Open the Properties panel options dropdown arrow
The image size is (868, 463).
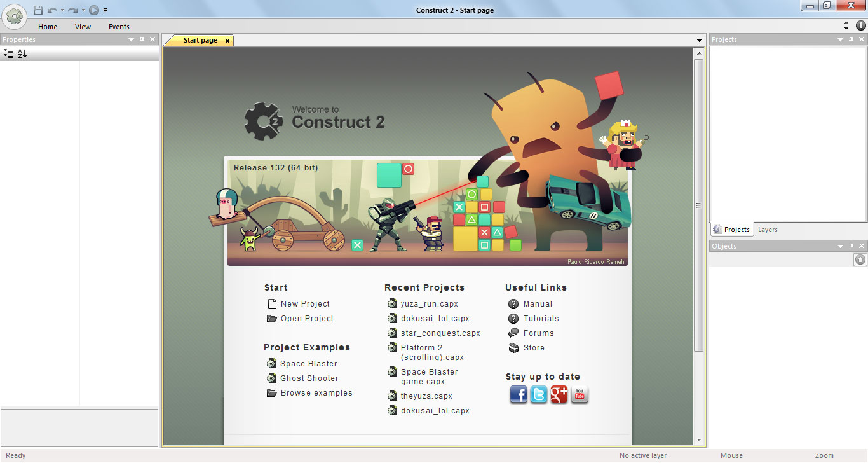(132, 39)
